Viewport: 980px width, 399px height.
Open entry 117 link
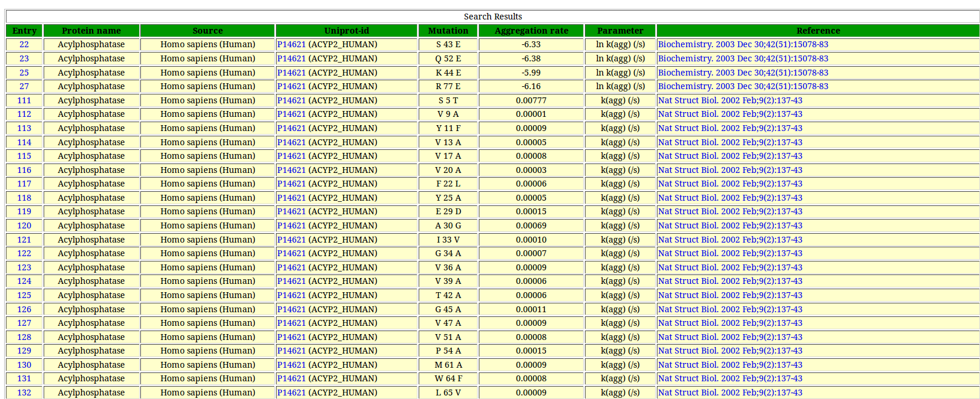(24, 184)
